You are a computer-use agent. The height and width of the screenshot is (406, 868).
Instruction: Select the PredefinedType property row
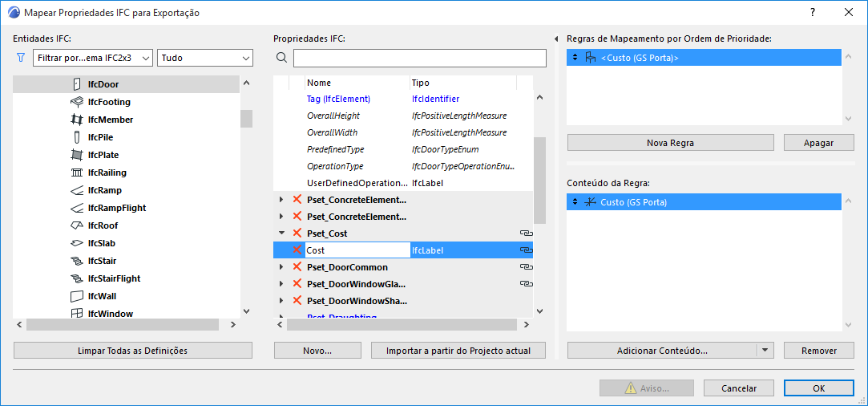pos(403,149)
